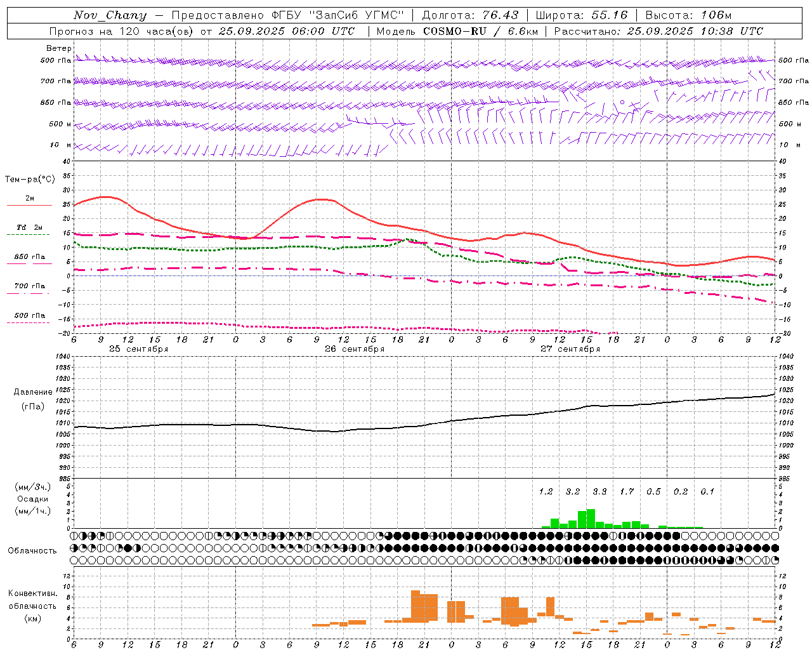Click the dashed line sample under 'Td 2м'

29,235
